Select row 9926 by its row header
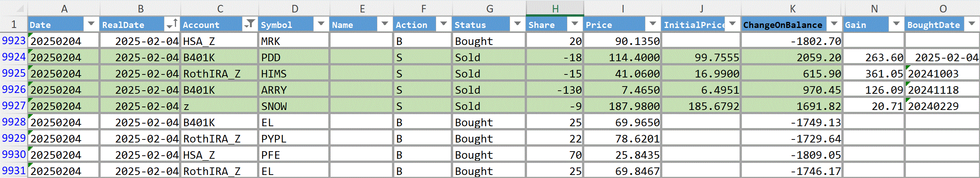The width and height of the screenshot is (980, 178). [x=14, y=90]
